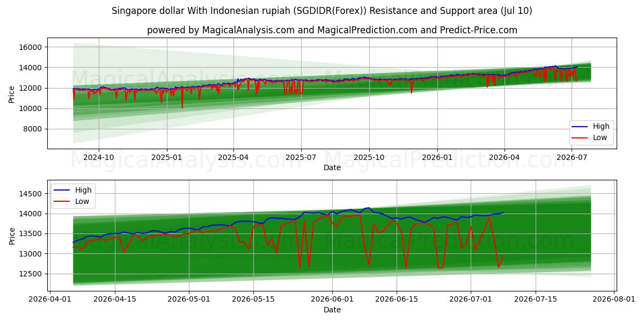Viewport: 644px width, 322px height.
Task: Click the 2026-04 date tick label
Action: coord(504,158)
